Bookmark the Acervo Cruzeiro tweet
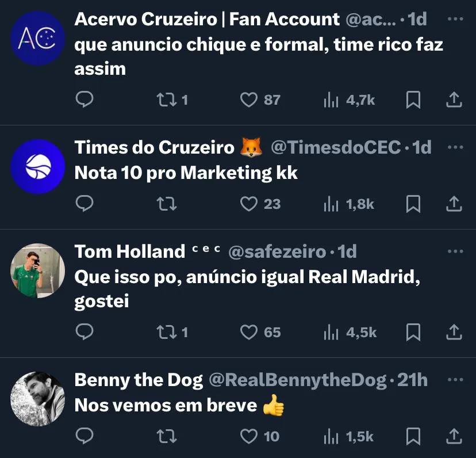Image resolution: width=476 pixels, height=458 pixels. pos(413,100)
